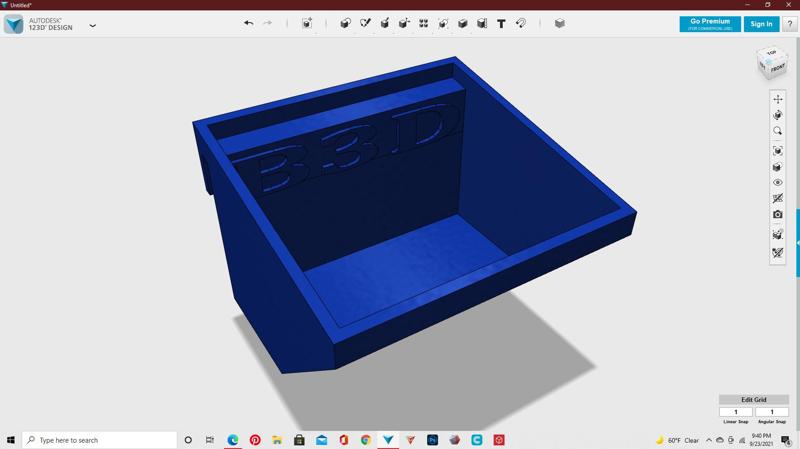Open Task View in the taskbar
The height and width of the screenshot is (449, 800).
point(210,440)
